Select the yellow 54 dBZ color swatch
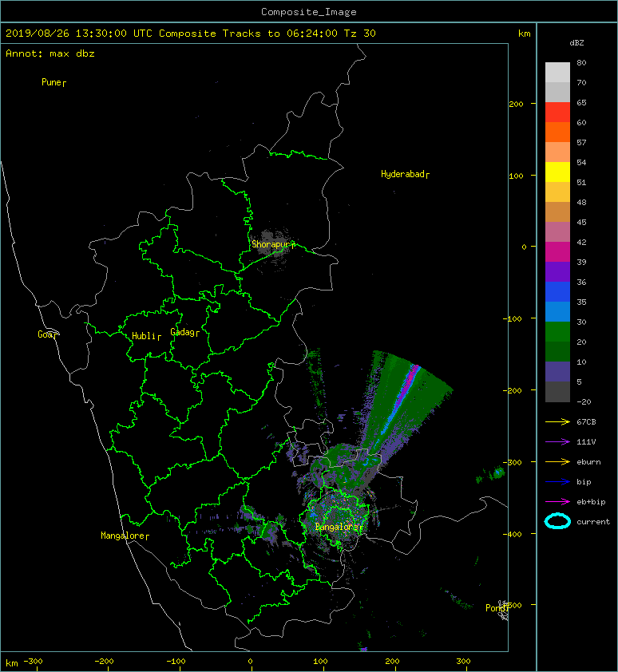This screenshot has height=672, width=618. 557,172
